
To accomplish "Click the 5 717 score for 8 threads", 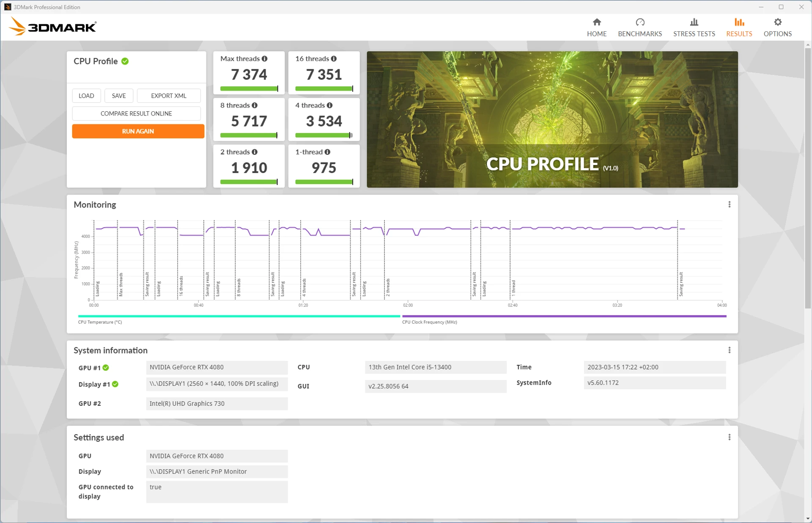I will [x=249, y=121].
